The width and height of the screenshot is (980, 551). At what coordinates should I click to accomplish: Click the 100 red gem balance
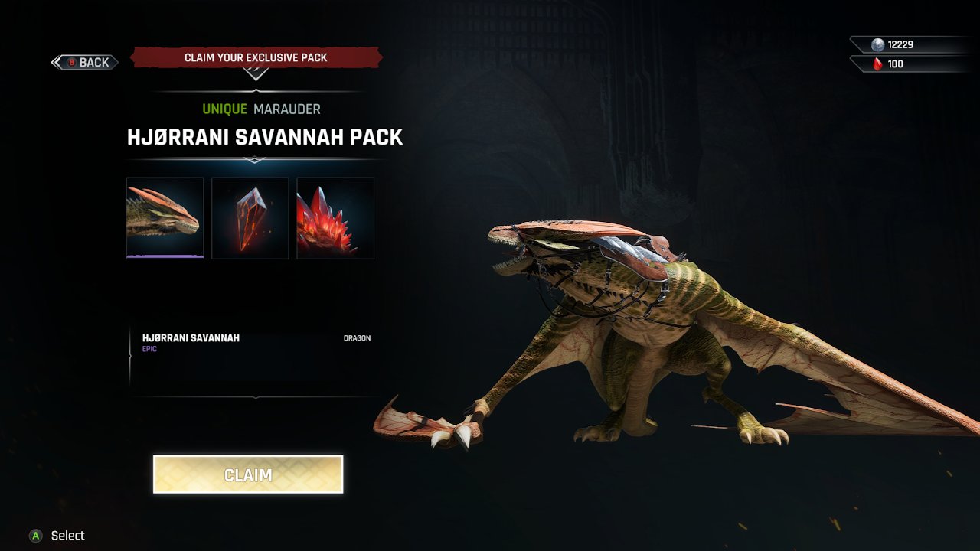pos(896,64)
